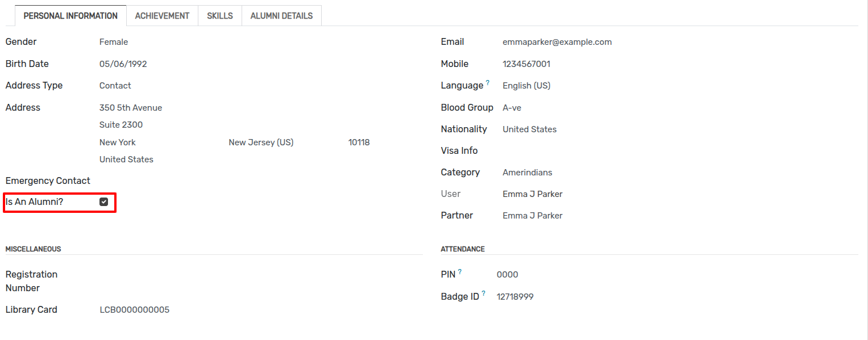This screenshot has width=868, height=340.
Task: Click the state field New Jersey (US)
Action: 261,142
